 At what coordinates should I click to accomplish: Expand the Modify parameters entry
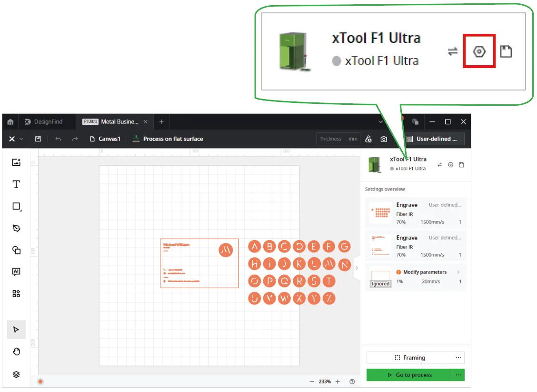(416, 277)
